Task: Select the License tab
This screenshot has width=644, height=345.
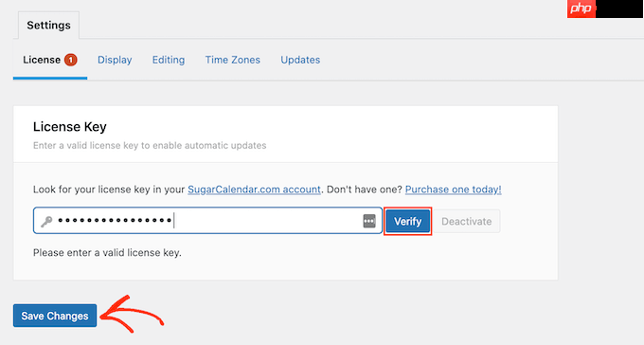Action: point(50,60)
